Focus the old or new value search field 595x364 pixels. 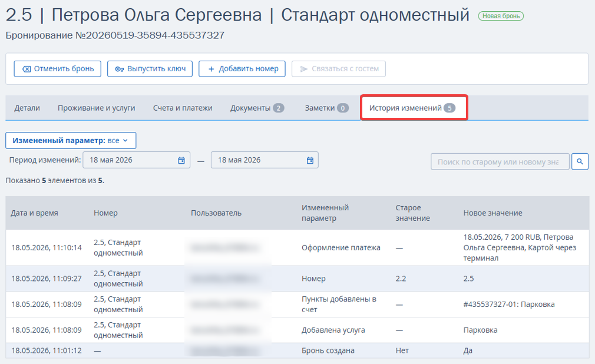500,162
